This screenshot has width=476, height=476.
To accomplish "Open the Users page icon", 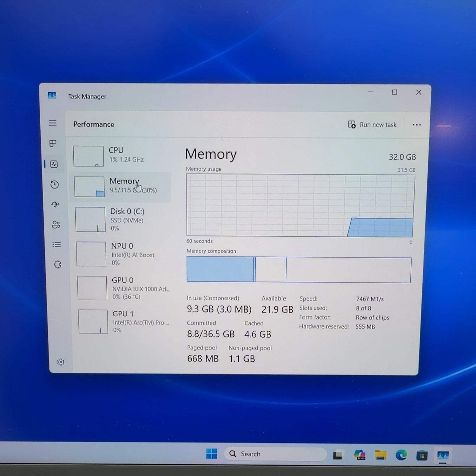I will pyautogui.click(x=56, y=225).
